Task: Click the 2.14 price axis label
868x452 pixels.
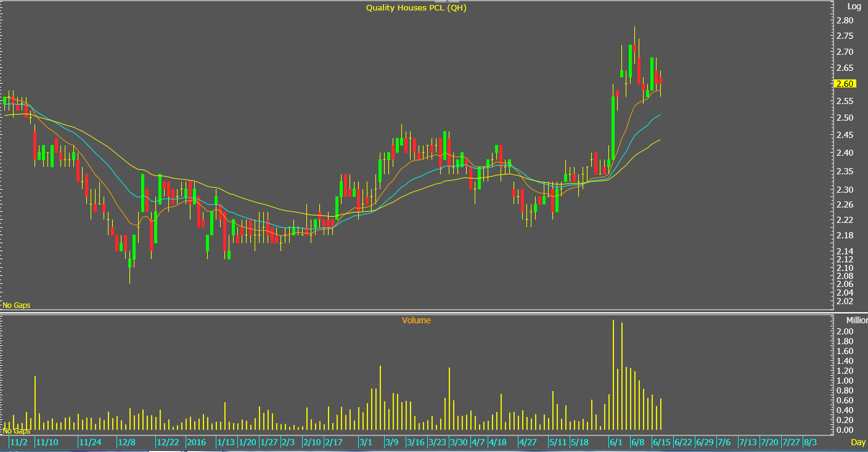Action: 845,251
